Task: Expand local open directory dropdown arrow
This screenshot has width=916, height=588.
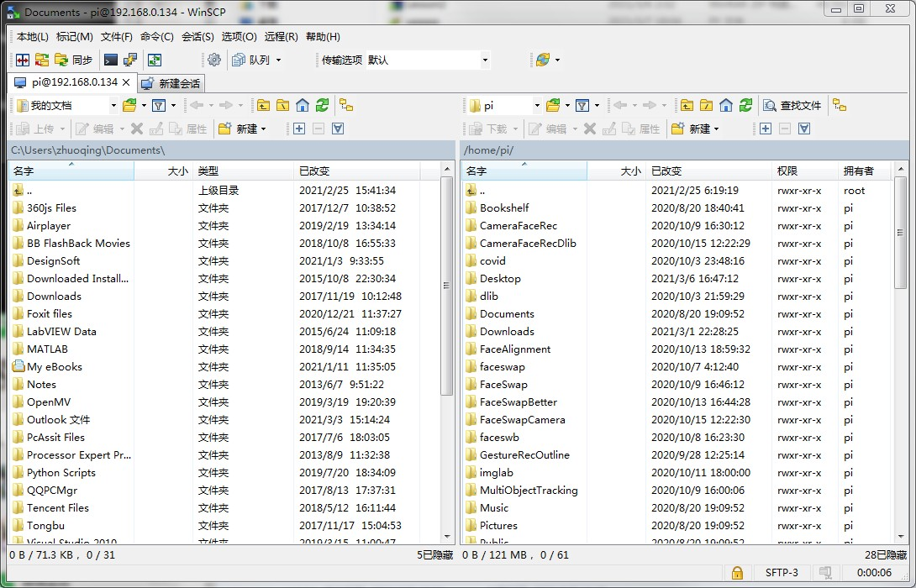Action: click(144, 106)
